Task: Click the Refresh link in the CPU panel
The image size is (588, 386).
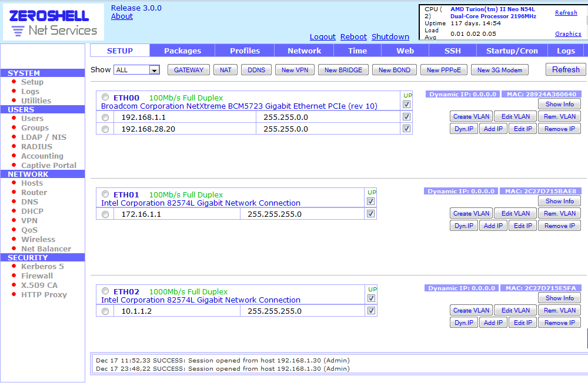Action: 566,13
